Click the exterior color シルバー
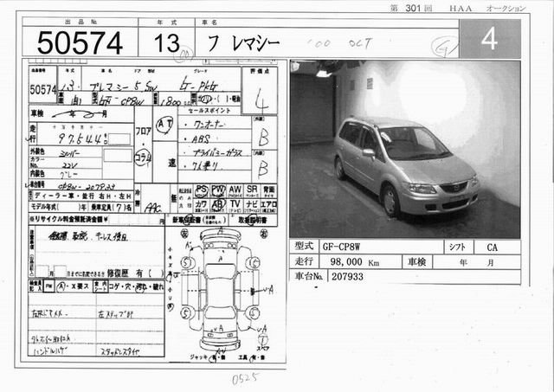Screen dimensions: 554x392 (69, 153)
